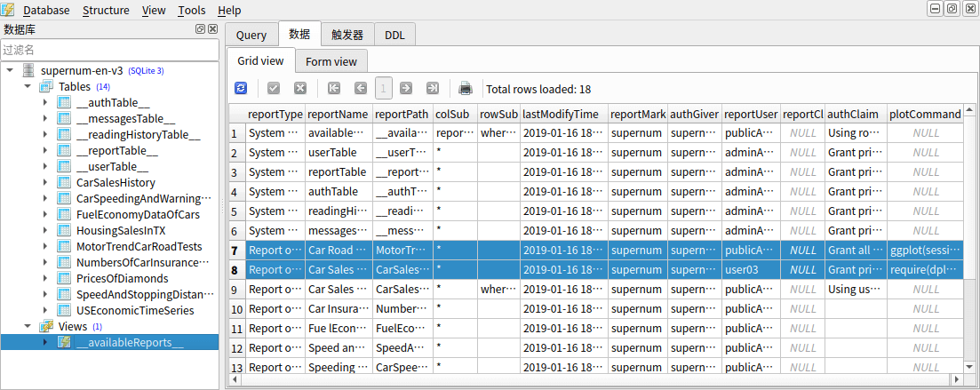This screenshot has width=980, height=390.
Task: Switch to the Form view tab
Action: [x=331, y=61]
